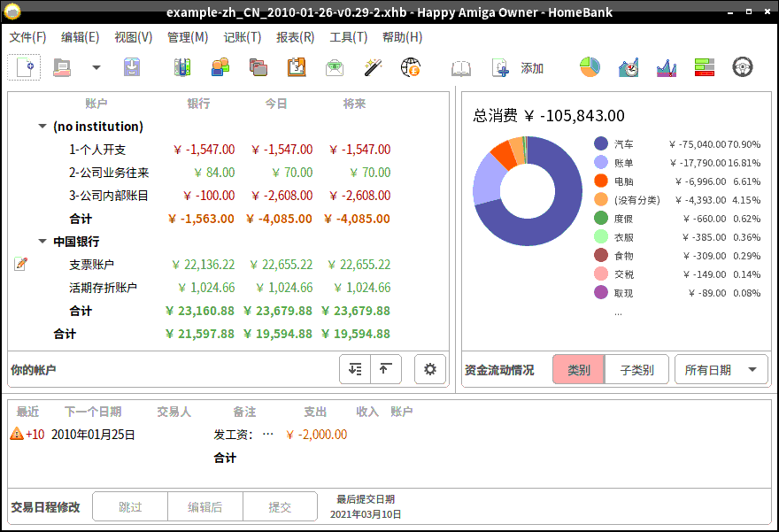Open the statistics pie chart report
The width and height of the screenshot is (779, 532).
[590, 67]
